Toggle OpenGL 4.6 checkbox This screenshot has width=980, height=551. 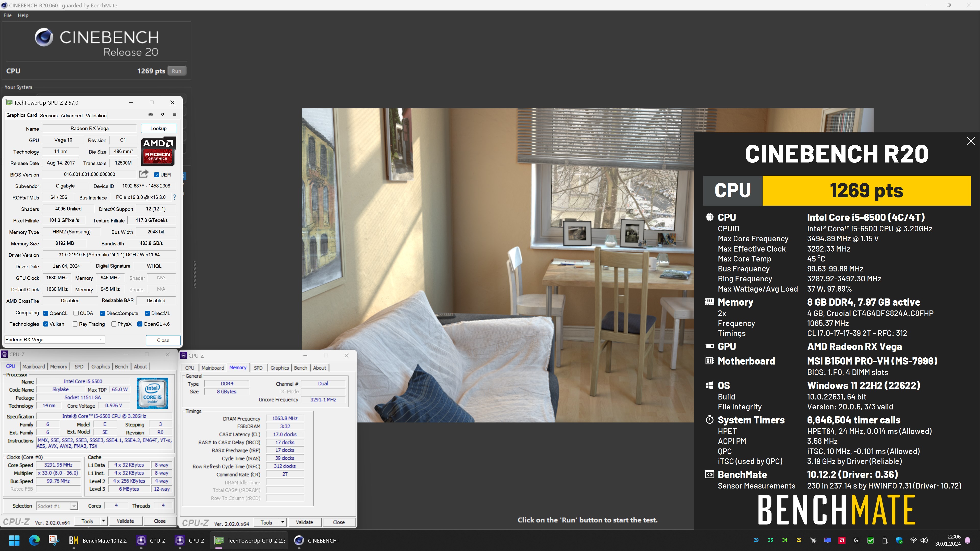(140, 324)
